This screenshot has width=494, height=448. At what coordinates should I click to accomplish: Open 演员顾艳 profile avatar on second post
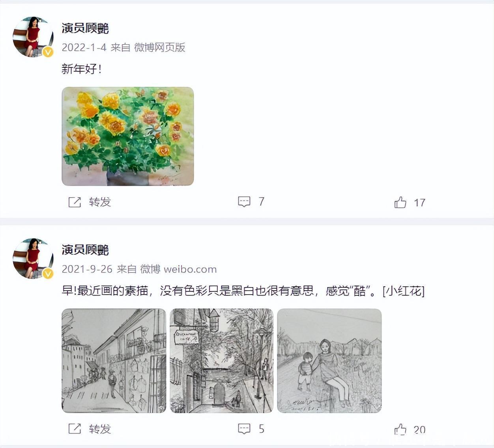(33, 258)
